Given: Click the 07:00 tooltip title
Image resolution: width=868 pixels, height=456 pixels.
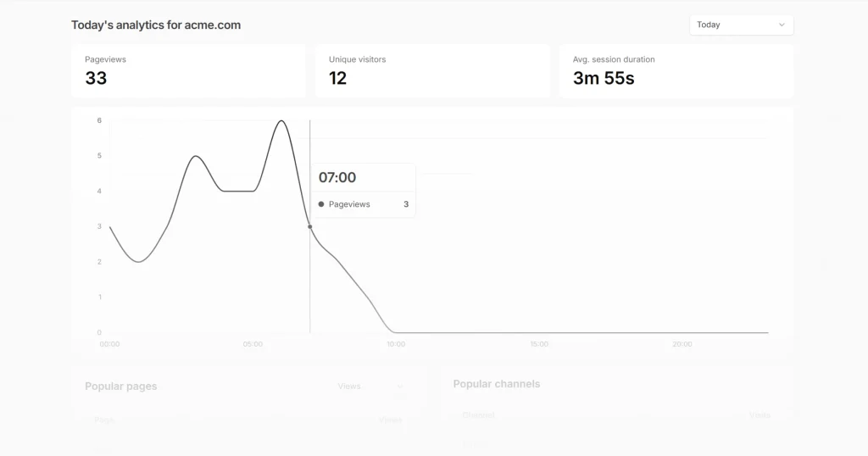Looking at the screenshot, I should [x=337, y=178].
